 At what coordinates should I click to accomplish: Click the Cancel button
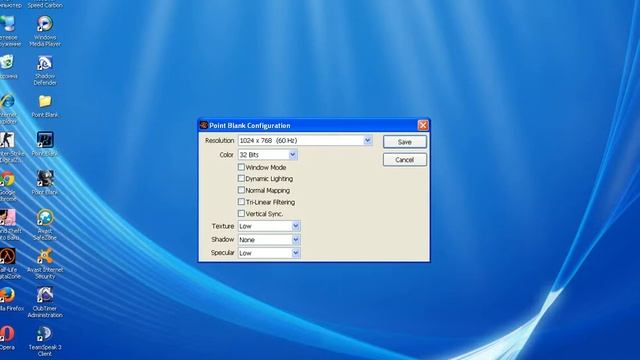pyautogui.click(x=404, y=160)
